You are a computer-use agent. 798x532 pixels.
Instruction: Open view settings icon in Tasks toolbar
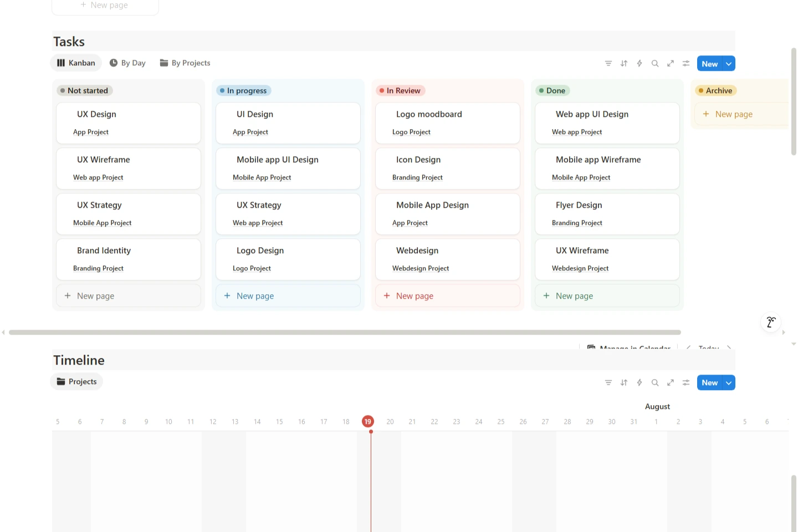[686, 64]
